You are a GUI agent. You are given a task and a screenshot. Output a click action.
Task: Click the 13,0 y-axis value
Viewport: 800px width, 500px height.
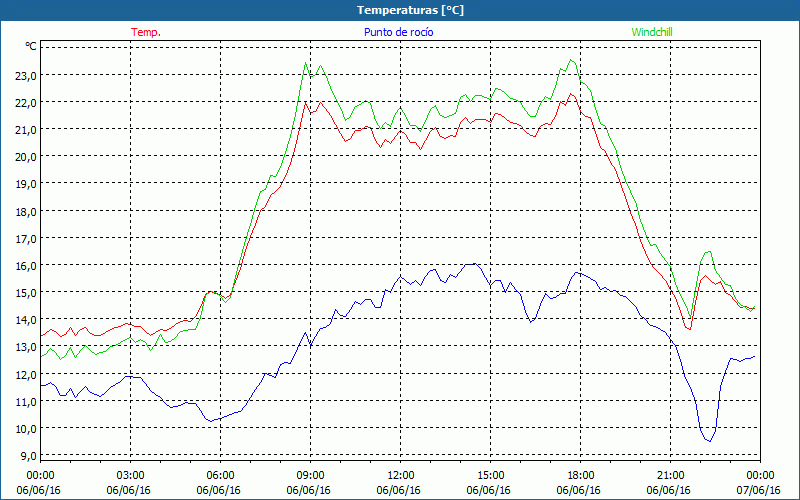point(27,347)
